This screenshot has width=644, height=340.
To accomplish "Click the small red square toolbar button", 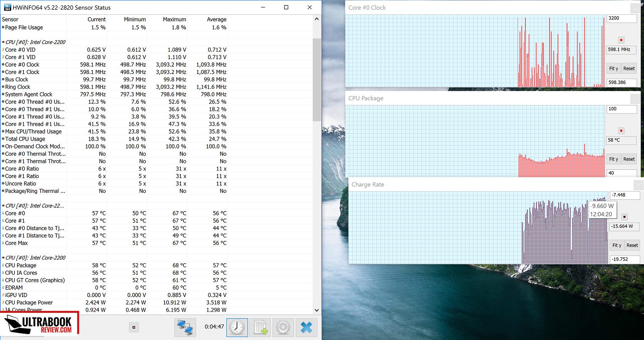I will pos(134,327).
